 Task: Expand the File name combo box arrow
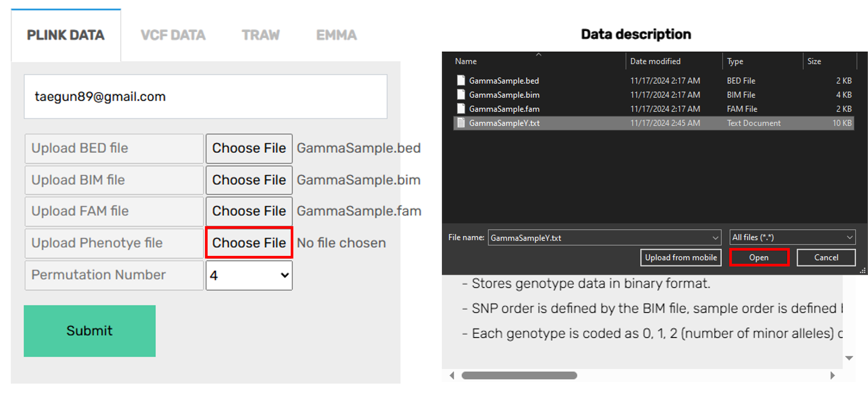(x=715, y=238)
